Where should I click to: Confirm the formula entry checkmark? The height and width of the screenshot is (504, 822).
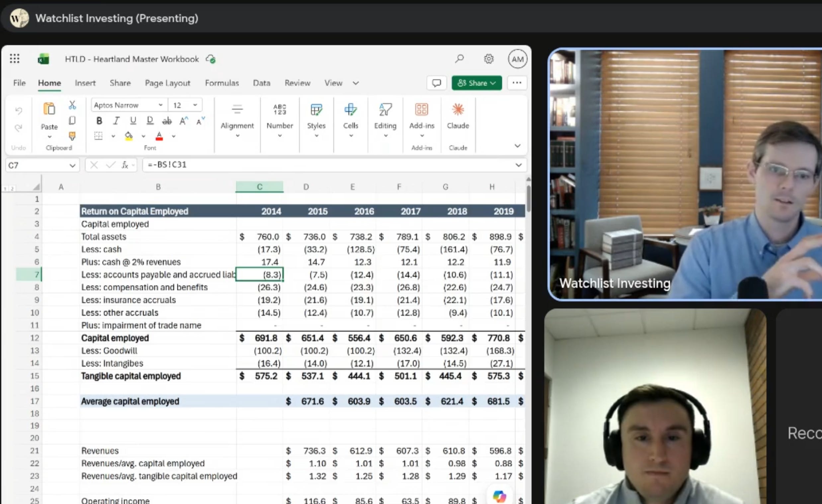click(x=111, y=165)
